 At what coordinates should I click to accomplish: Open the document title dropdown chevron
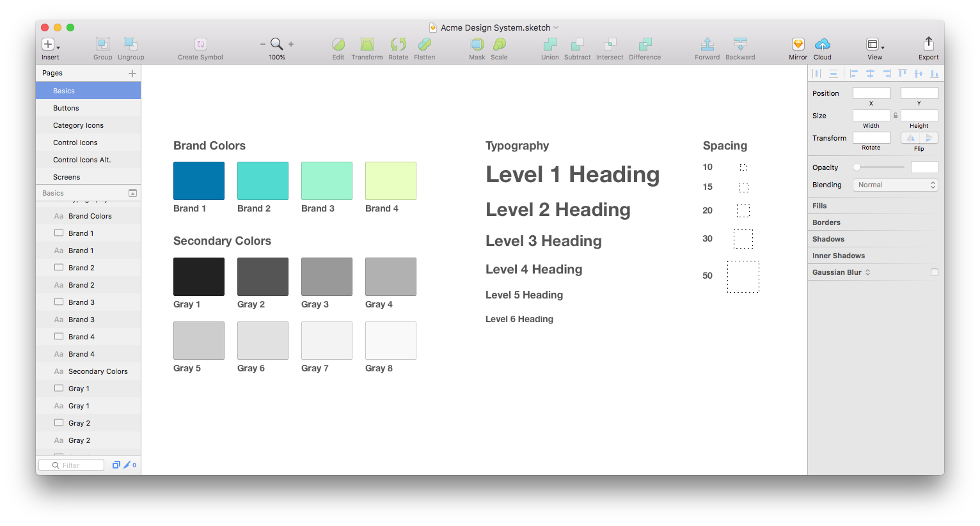click(556, 27)
